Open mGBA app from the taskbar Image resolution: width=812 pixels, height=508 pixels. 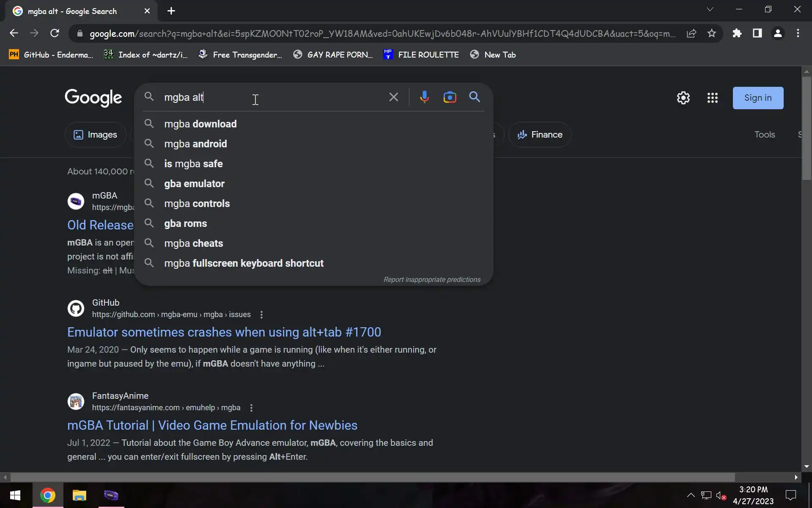click(x=111, y=495)
